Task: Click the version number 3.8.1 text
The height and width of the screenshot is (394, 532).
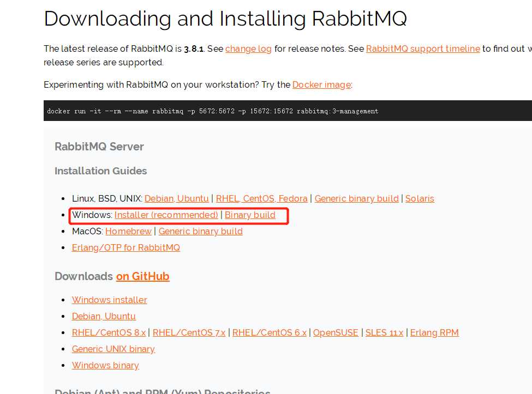Action: point(194,49)
